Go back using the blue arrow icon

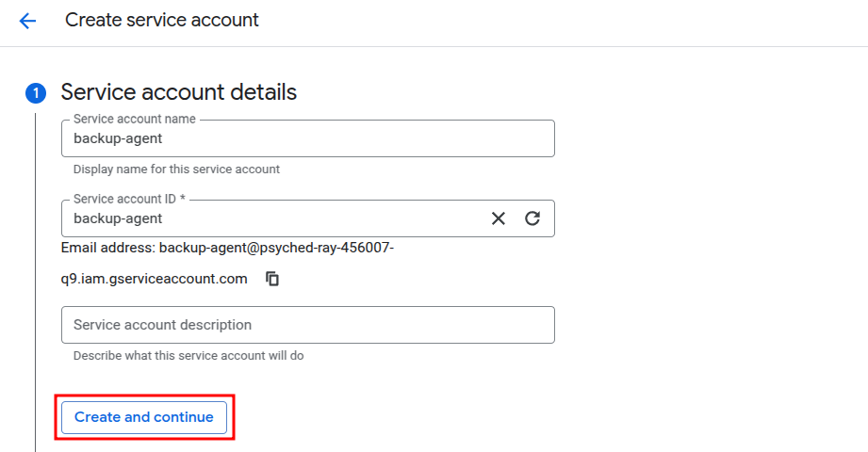click(27, 21)
